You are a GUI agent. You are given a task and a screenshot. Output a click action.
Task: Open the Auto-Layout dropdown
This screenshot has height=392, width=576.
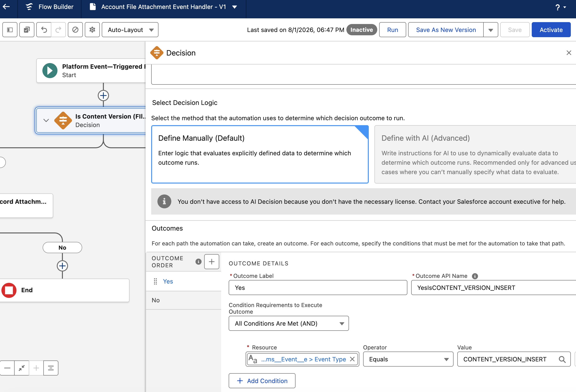click(x=130, y=30)
